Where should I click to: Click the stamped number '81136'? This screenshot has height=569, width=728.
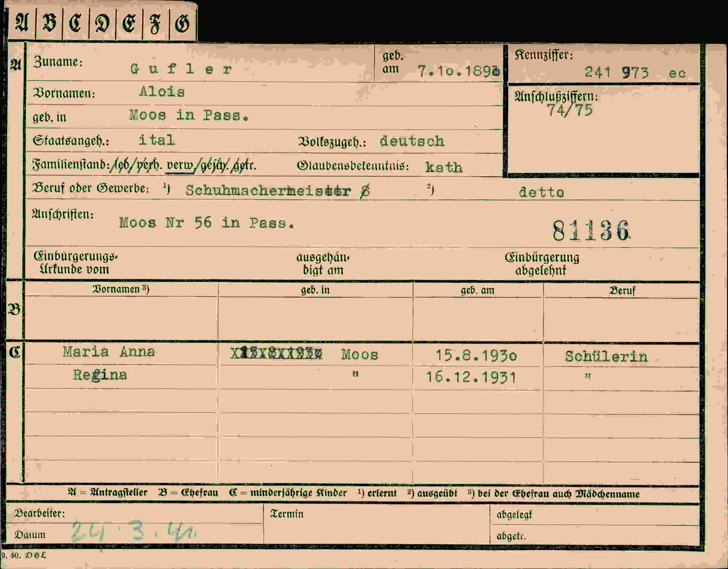[592, 231]
